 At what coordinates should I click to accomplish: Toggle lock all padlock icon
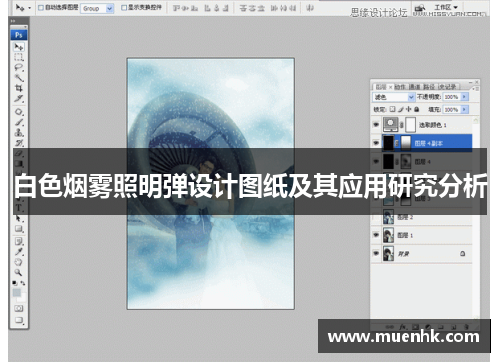point(417,109)
